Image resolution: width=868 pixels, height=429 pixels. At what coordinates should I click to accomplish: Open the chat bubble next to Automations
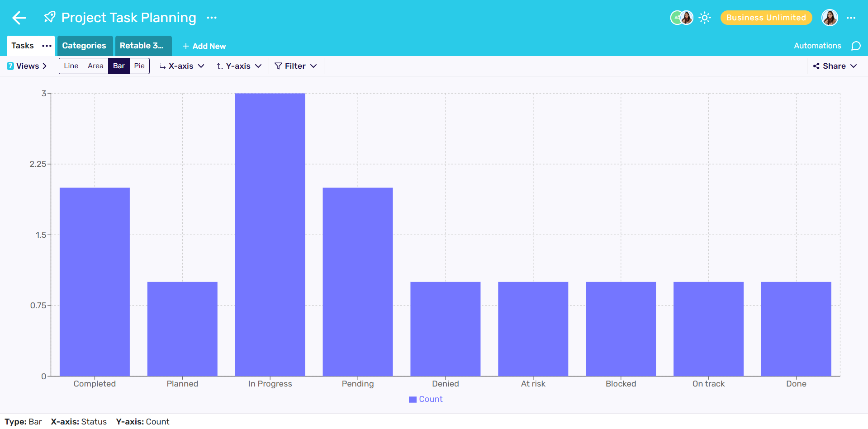point(856,46)
